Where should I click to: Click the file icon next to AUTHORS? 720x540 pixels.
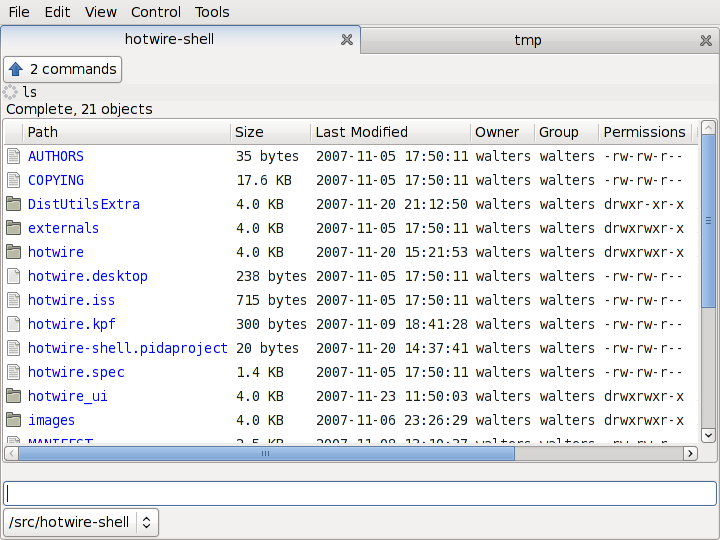click(14, 156)
